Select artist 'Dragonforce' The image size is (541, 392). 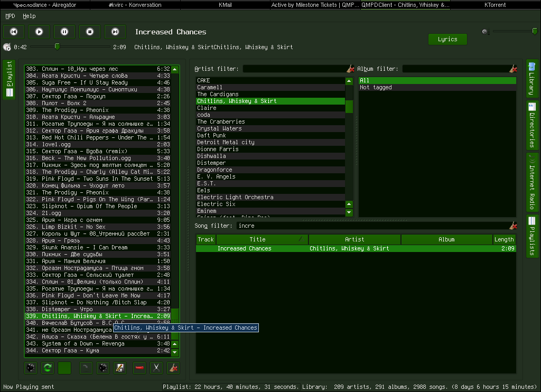click(270, 170)
